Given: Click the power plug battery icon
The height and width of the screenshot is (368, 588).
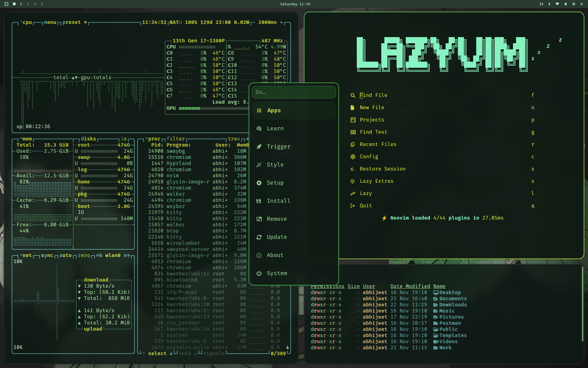Looking at the screenshot, I should click(582, 4).
